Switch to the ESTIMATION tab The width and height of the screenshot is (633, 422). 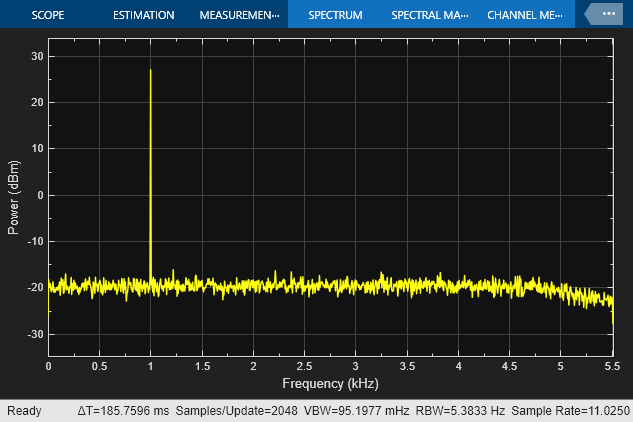coord(143,15)
